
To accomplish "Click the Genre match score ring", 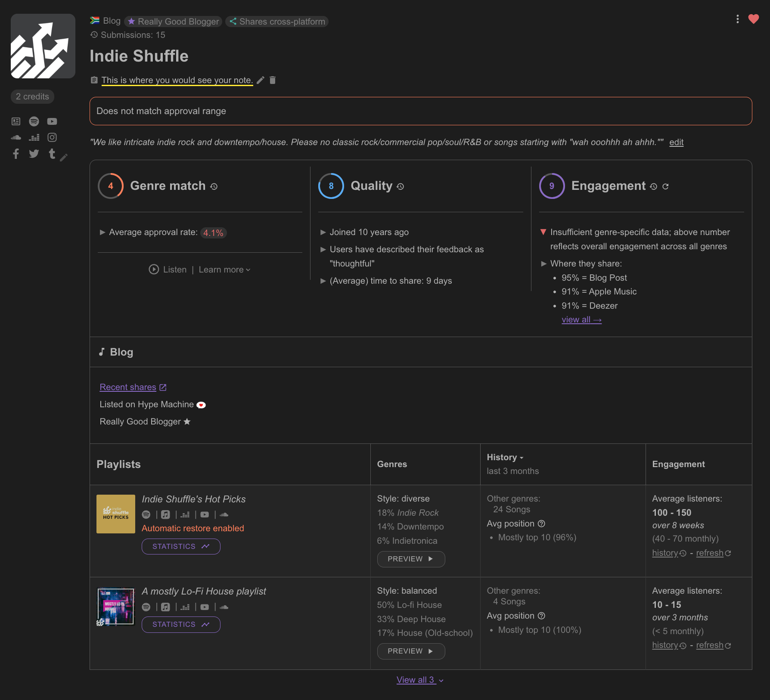I will coord(111,186).
